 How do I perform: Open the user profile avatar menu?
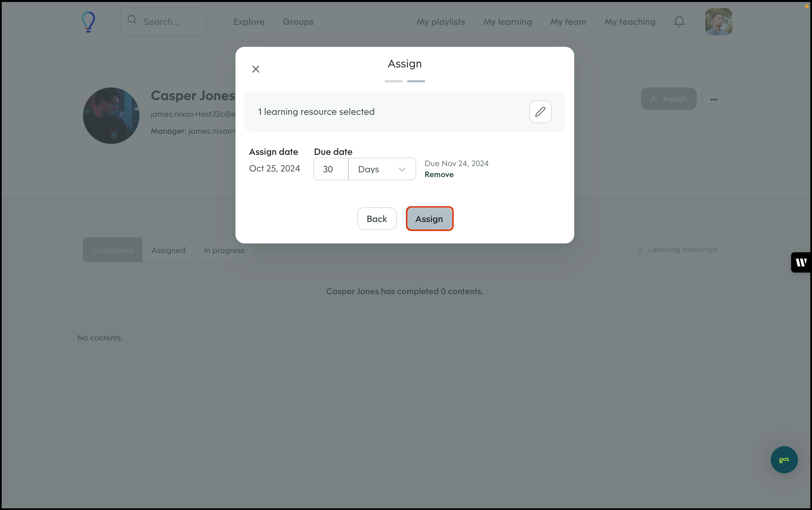(x=719, y=21)
